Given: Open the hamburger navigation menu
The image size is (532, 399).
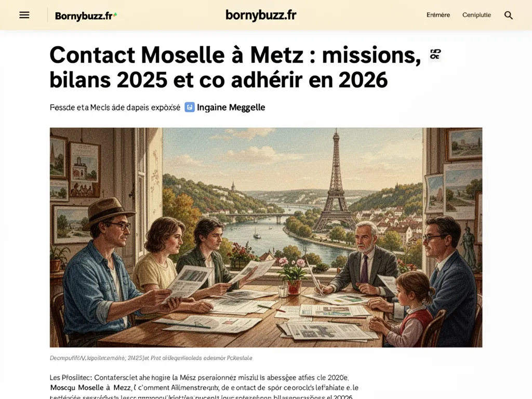Looking at the screenshot, I should 24,15.
